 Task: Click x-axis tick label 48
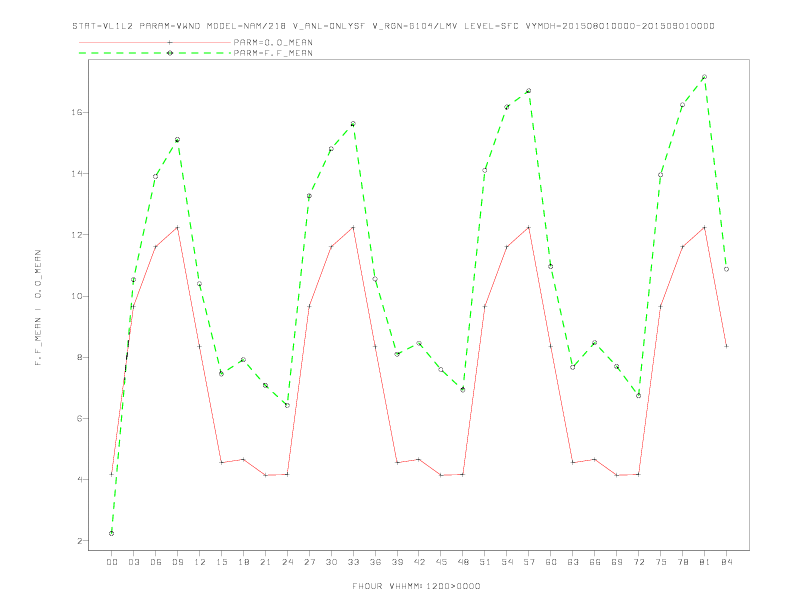pyautogui.click(x=463, y=562)
